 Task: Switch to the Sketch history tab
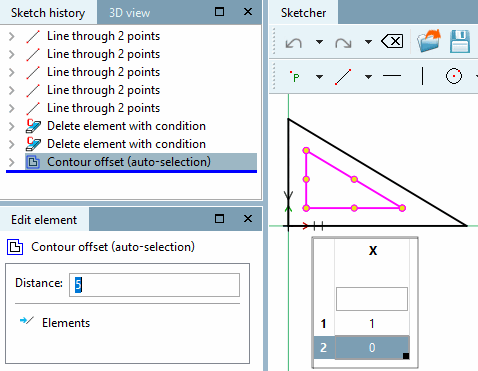(48, 13)
